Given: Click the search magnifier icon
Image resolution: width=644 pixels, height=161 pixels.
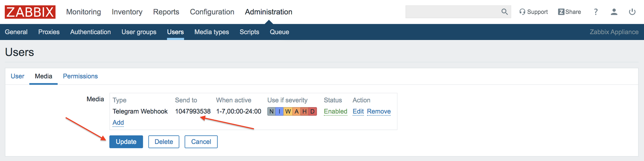Looking at the screenshot, I should click(504, 12).
